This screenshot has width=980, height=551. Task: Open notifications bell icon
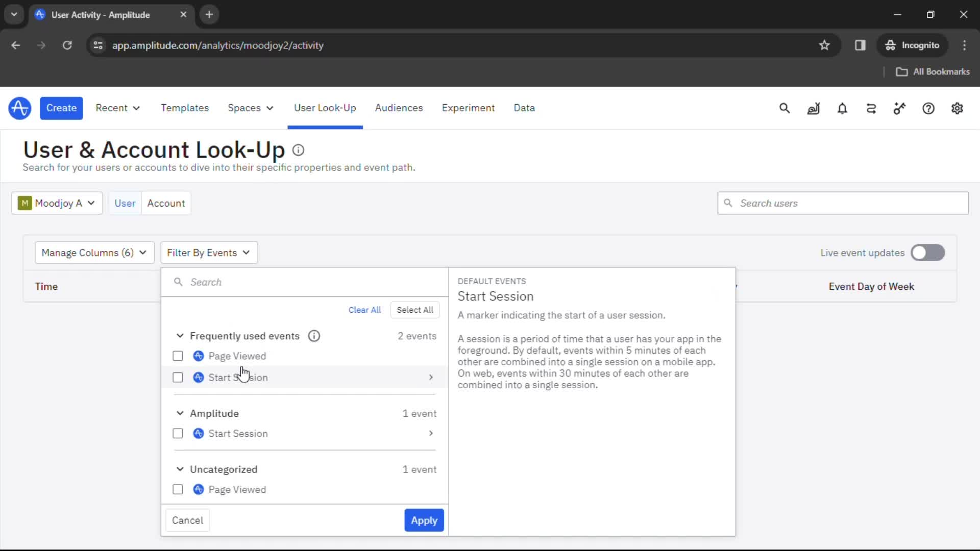coord(842,108)
